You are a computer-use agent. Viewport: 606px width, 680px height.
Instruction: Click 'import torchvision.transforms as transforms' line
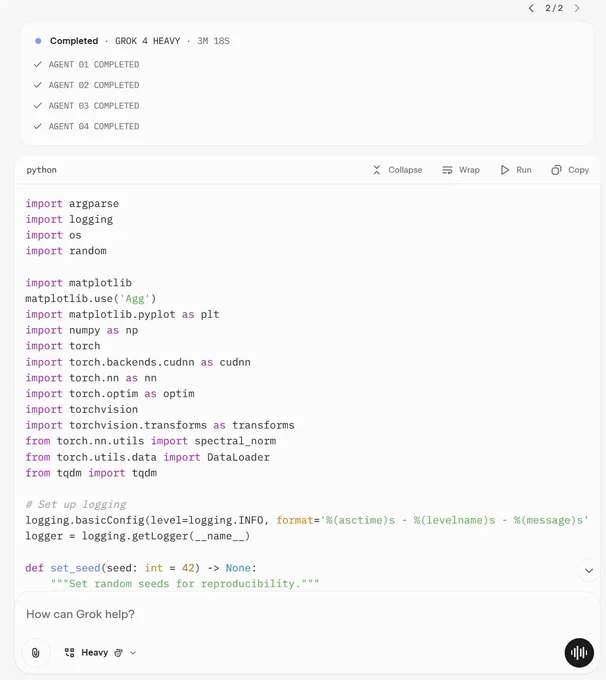pos(160,425)
